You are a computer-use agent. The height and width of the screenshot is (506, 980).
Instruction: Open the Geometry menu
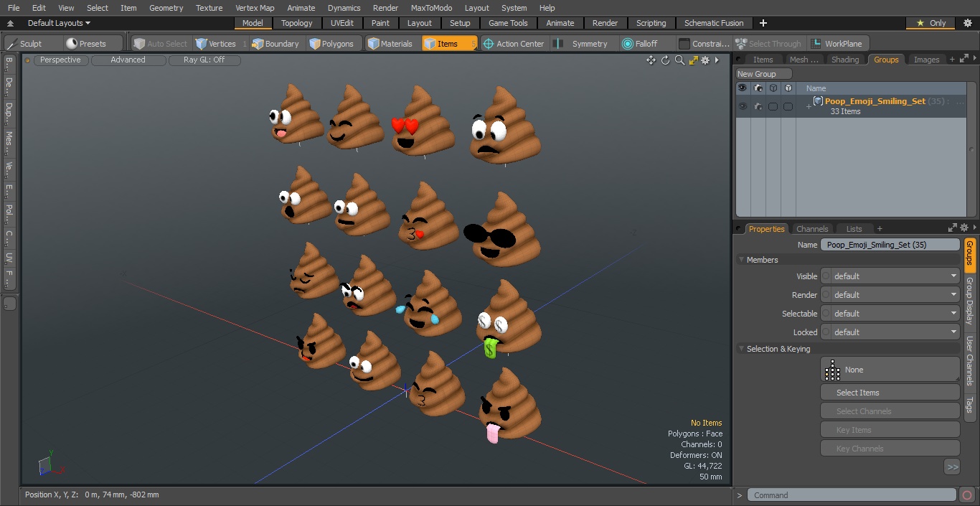166,8
